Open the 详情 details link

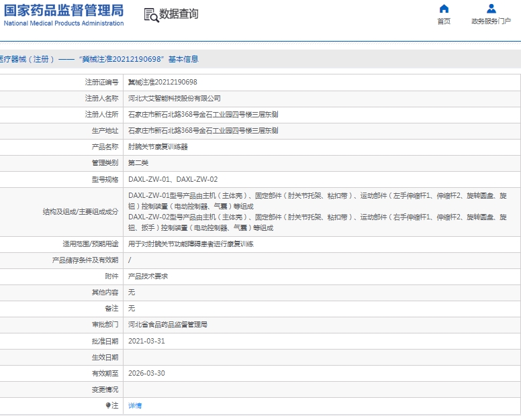(x=135, y=405)
